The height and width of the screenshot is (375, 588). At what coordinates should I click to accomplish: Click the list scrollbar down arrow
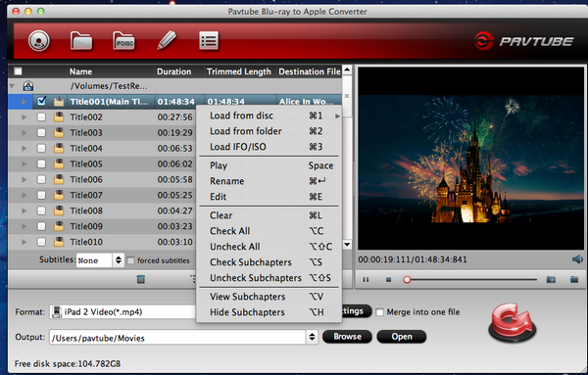347,245
